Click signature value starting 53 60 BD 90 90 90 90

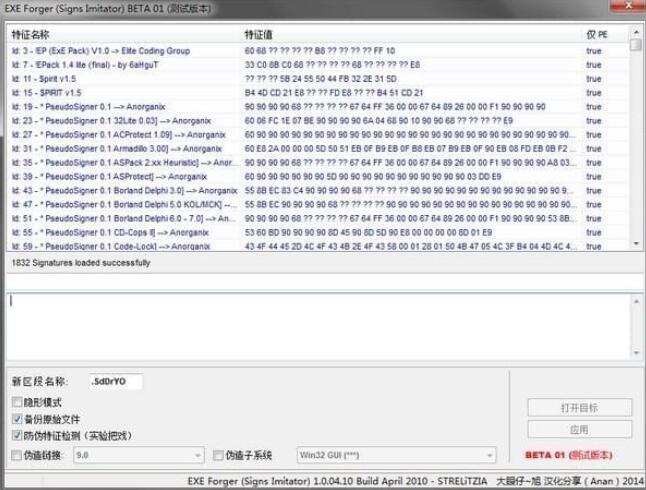[368, 233]
